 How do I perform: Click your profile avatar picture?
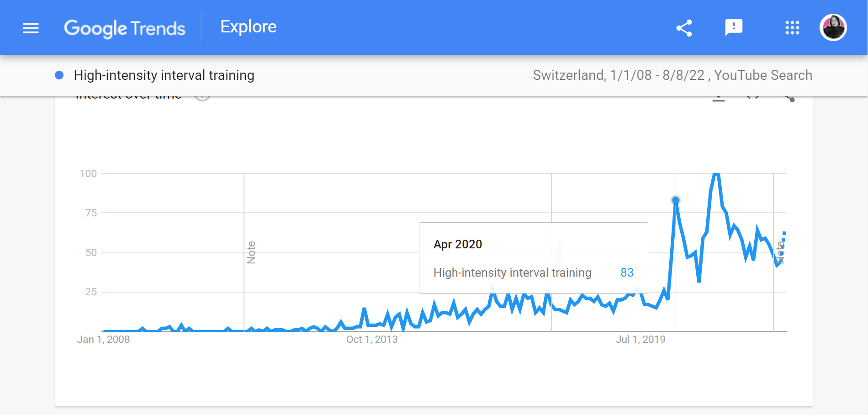point(833,27)
